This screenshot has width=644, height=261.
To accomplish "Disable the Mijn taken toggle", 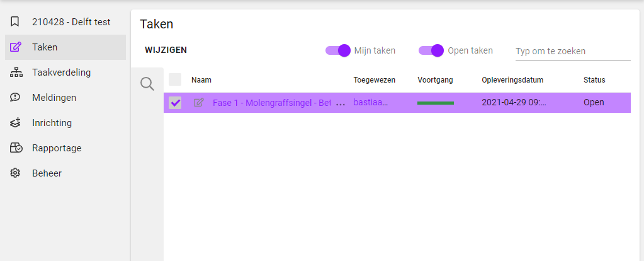I will (x=338, y=50).
